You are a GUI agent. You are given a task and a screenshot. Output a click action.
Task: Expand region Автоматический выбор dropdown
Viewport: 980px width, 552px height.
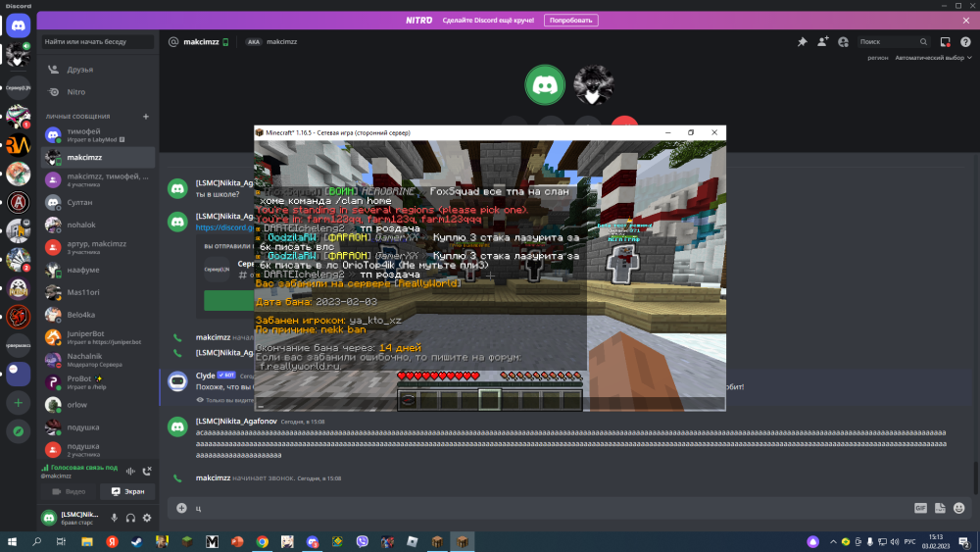point(933,58)
